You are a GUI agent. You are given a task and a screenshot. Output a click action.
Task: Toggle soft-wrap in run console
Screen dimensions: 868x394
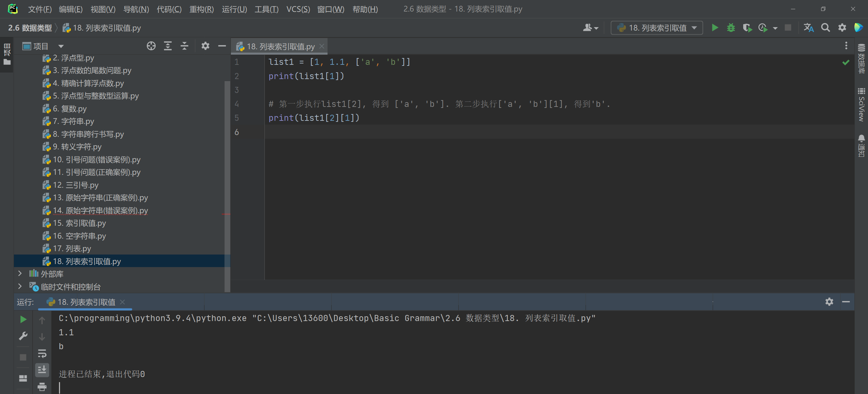pyautogui.click(x=42, y=353)
